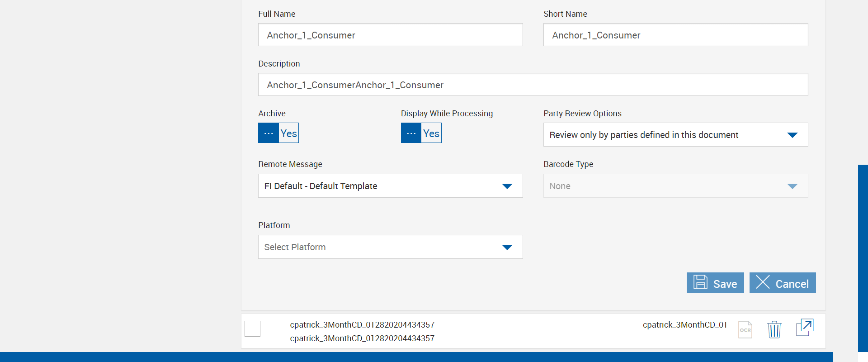Open the Party Review Options dropdown
Viewport: 868px width, 362px height.
[675, 135]
